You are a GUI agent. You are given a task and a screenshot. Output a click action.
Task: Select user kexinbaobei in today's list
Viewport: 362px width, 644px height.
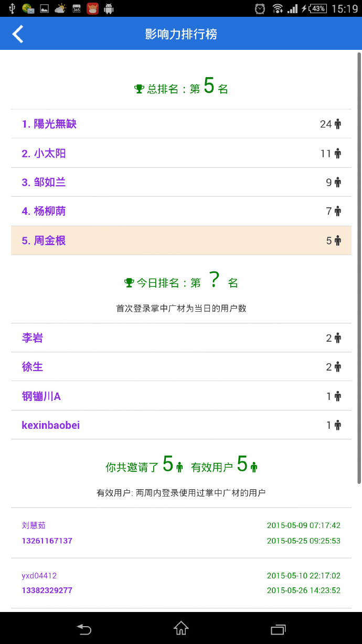click(x=51, y=425)
